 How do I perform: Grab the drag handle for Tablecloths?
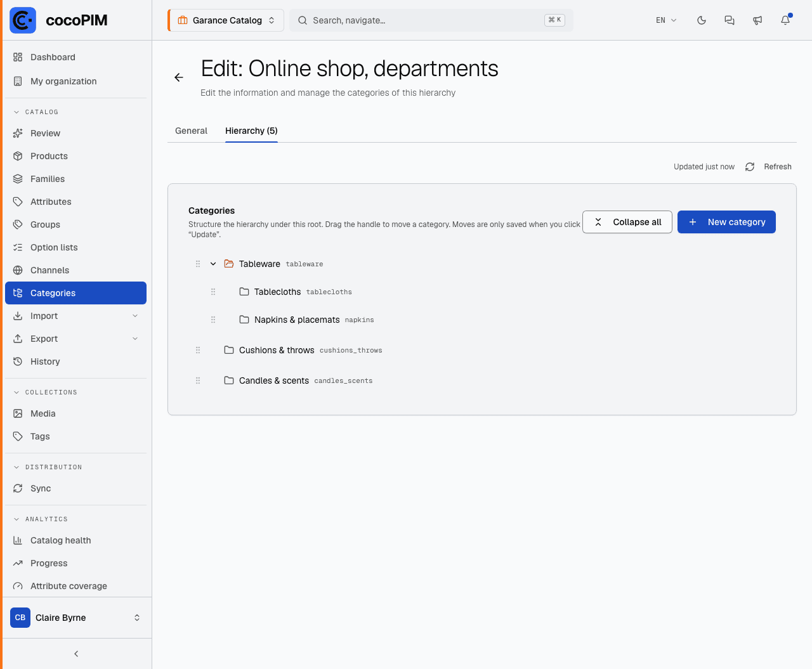(x=213, y=292)
